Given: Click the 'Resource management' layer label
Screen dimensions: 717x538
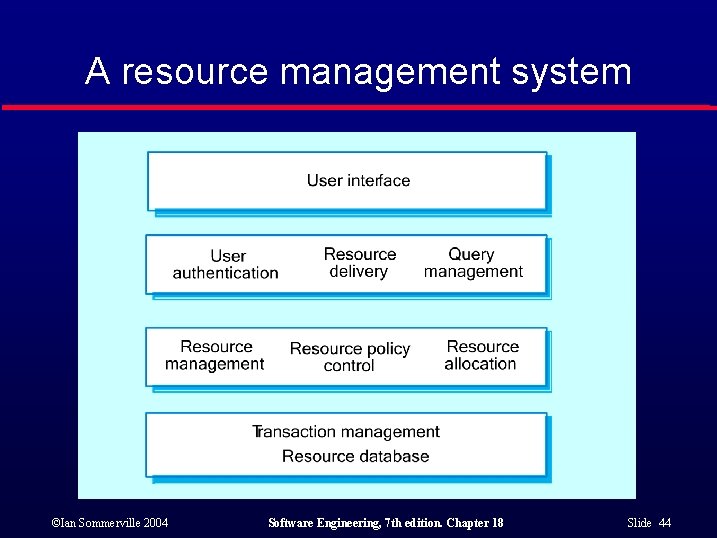Looking at the screenshot, I should click(x=215, y=355).
